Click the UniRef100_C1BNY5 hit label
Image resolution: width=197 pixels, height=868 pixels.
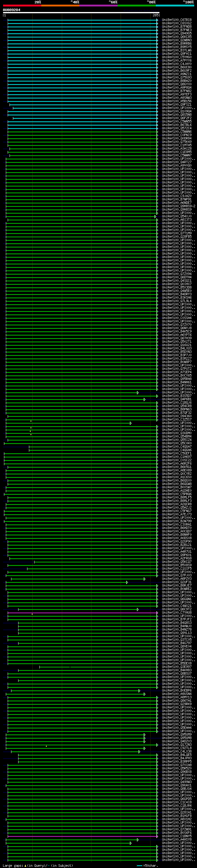[x=177, y=836]
